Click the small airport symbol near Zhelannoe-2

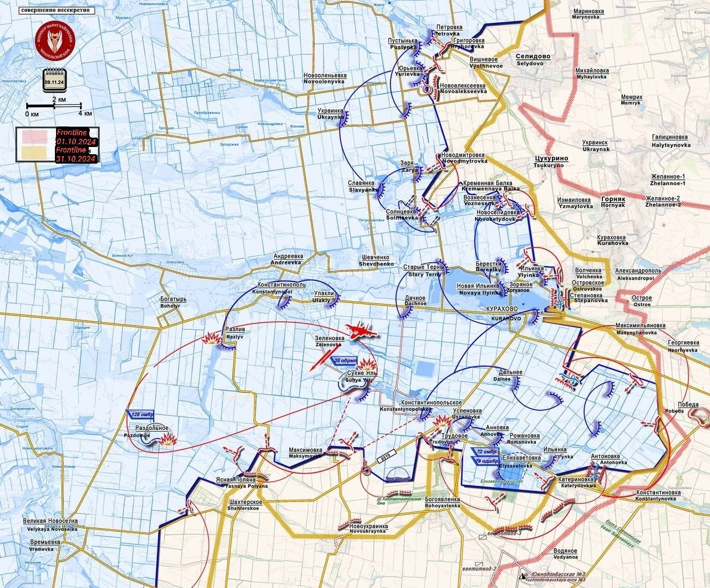pos(665,226)
